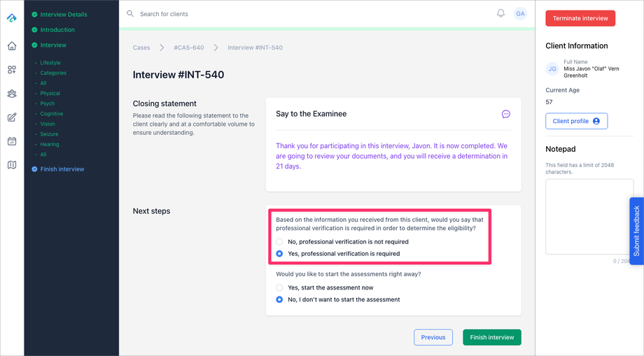Choose 'No, I don't want to start the assessment'
Image resolution: width=644 pixels, height=356 pixels.
[x=279, y=299]
